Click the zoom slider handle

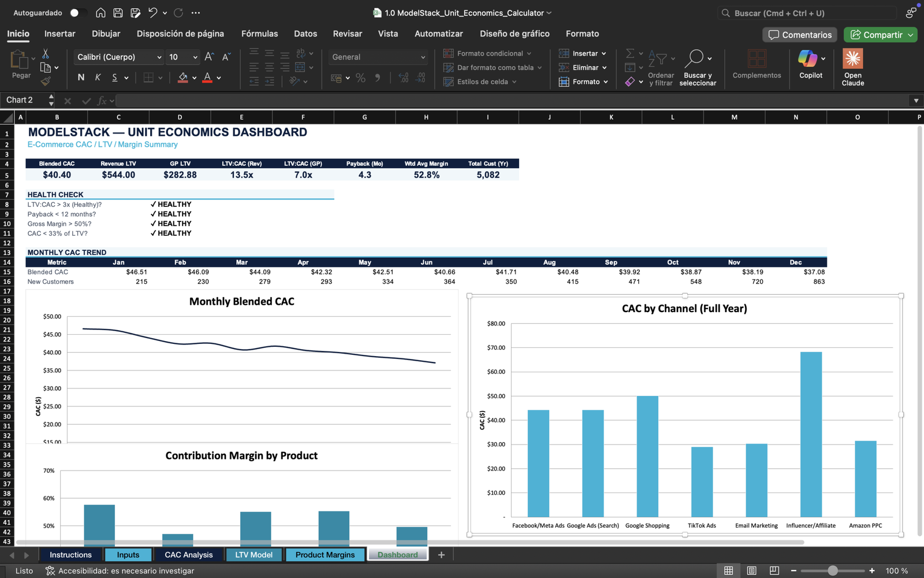point(832,570)
